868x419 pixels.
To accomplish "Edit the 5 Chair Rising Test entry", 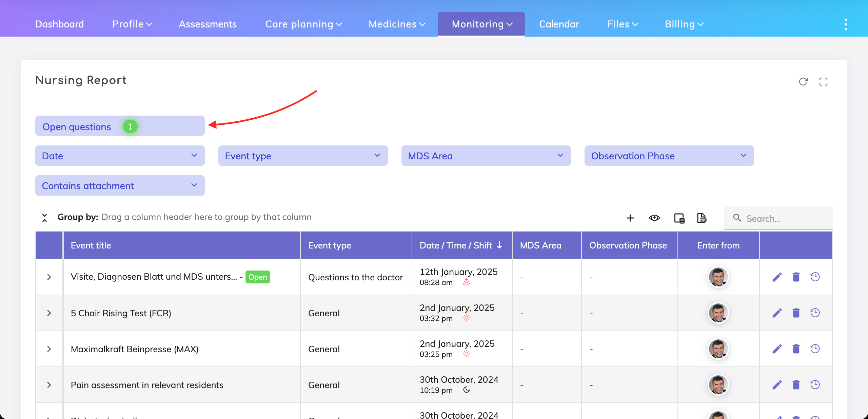I will point(777,313).
